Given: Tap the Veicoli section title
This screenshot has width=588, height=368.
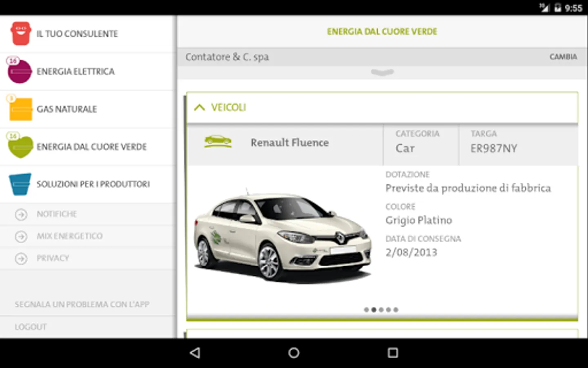Looking at the screenshot, I should 228,108.
